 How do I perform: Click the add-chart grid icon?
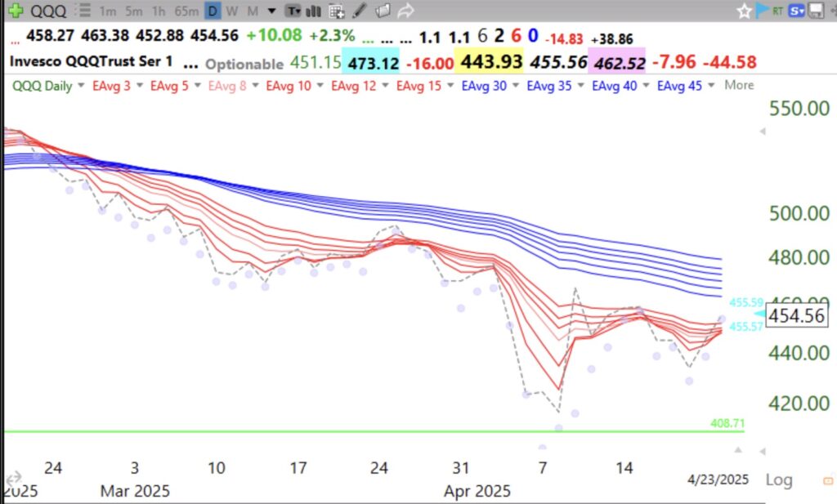coord(337,11)
